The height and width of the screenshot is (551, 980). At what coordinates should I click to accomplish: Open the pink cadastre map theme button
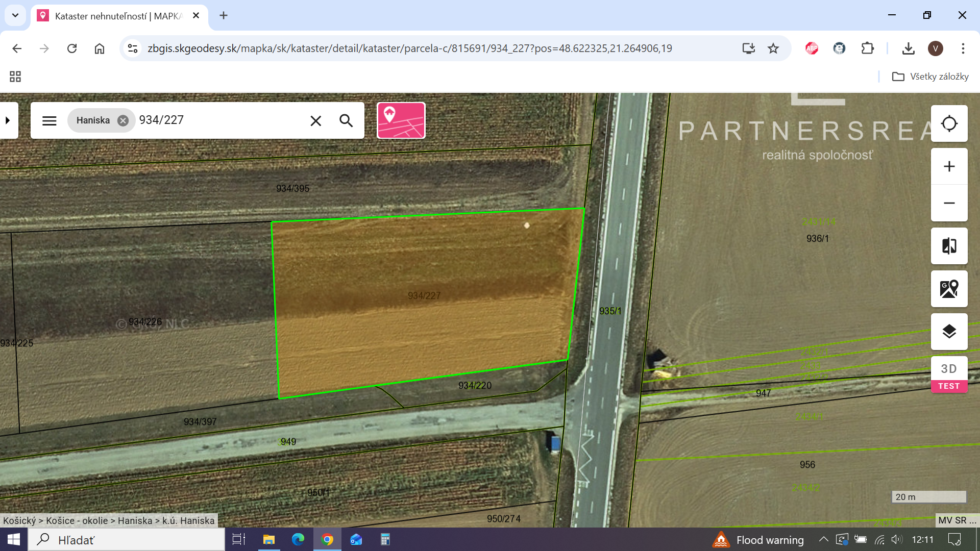401,120
